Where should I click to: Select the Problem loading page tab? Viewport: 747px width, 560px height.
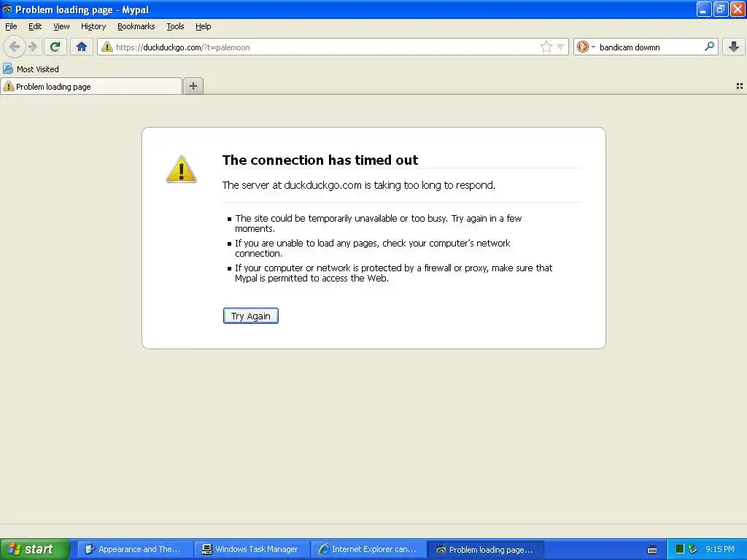click(x=91, y=86)
